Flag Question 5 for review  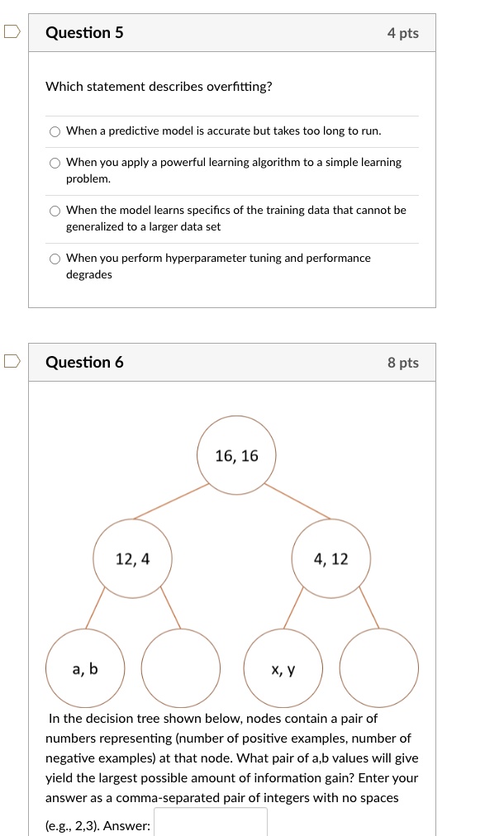click(x=11, y=30)
